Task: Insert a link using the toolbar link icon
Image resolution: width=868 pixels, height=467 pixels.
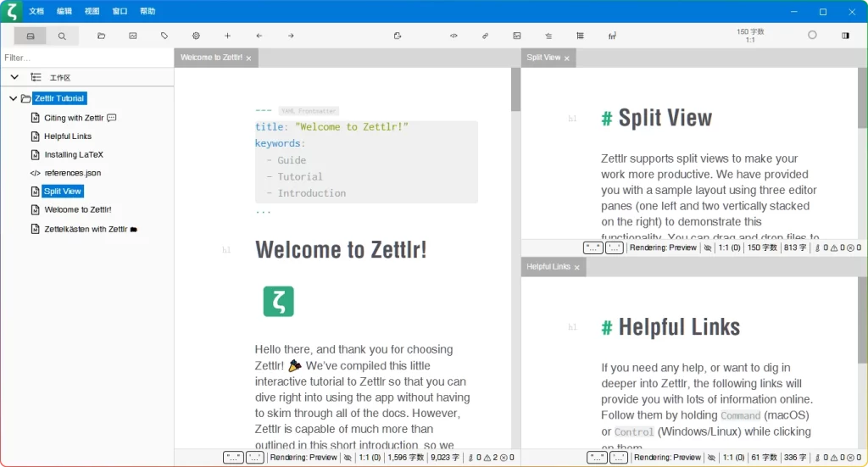Action: (x=485, y=36)
